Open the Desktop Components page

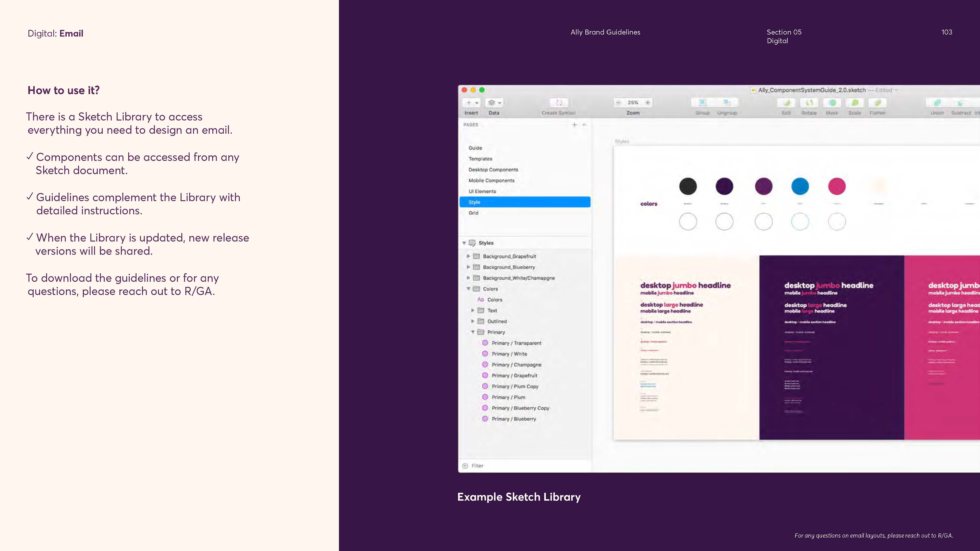tap(493, 170)
